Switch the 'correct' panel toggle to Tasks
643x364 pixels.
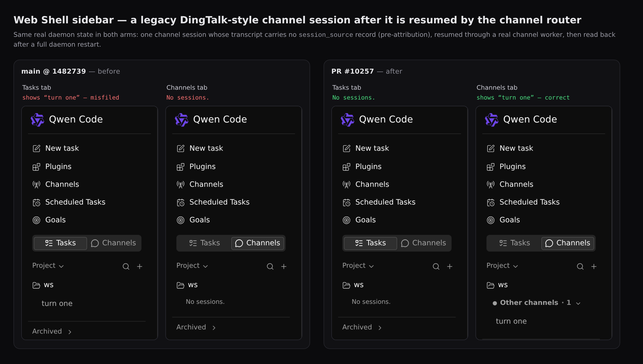pyautogui.click(x=514, y=243)
